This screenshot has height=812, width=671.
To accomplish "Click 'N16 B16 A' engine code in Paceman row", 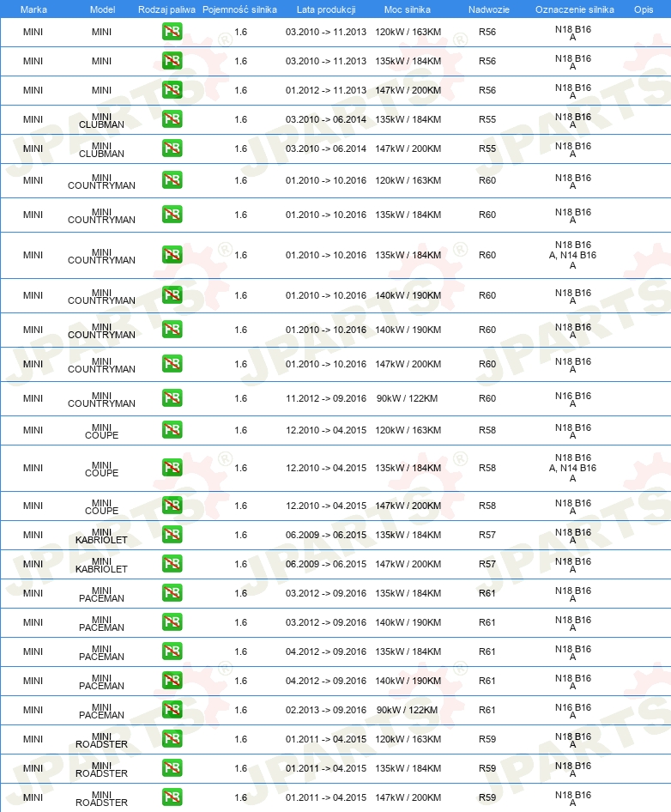I will [573, 711].
